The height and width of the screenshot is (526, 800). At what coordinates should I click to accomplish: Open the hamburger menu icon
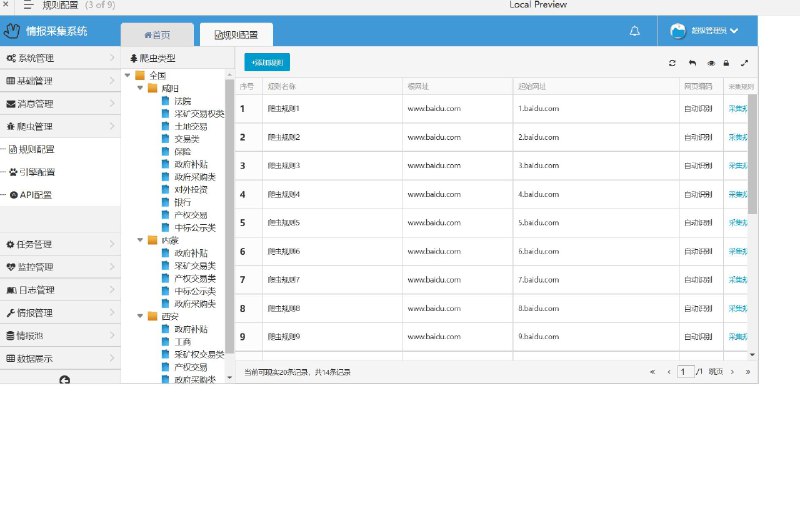point(29,5)
